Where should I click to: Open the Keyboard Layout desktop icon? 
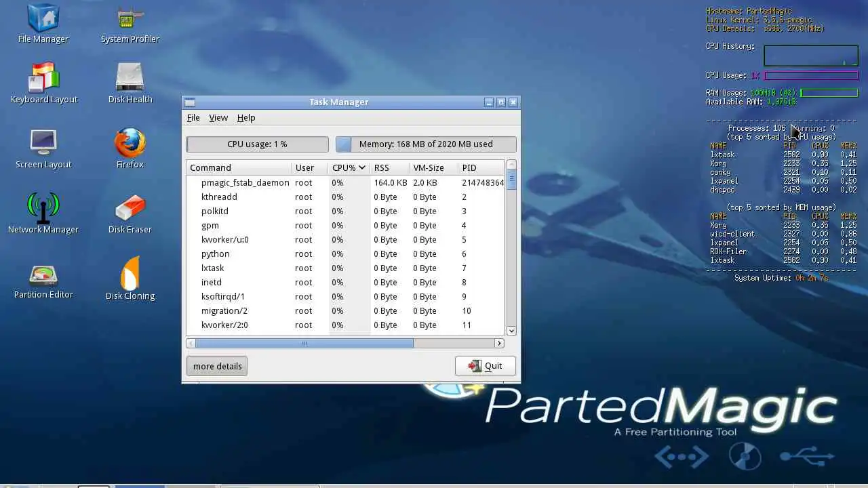[x=43, y=84]
